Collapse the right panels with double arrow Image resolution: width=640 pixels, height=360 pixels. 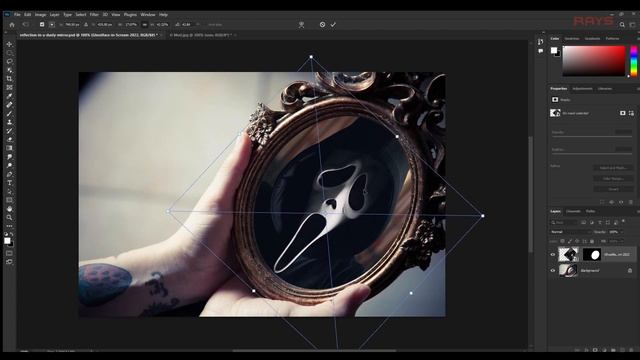tap(543, 33)
